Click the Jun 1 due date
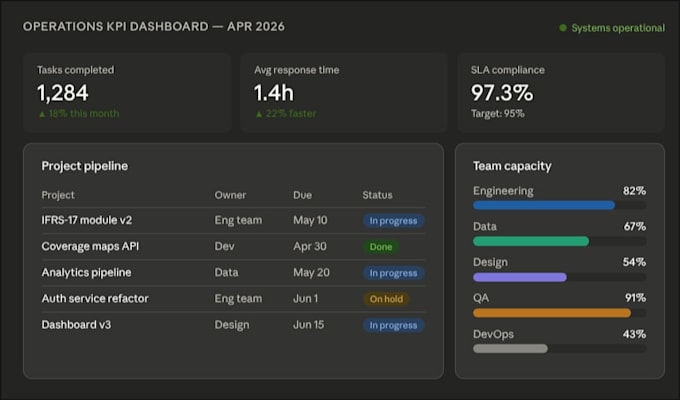680x400 pixels. [305, 298]
